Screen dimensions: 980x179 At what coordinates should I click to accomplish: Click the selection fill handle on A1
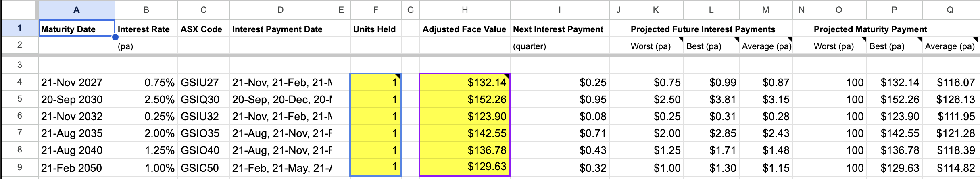115,37
